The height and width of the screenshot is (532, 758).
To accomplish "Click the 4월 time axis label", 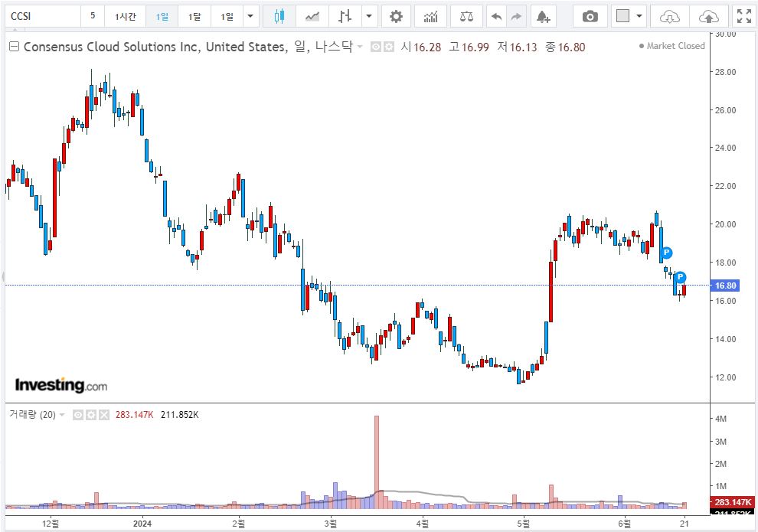I will (x=422, y=524).
